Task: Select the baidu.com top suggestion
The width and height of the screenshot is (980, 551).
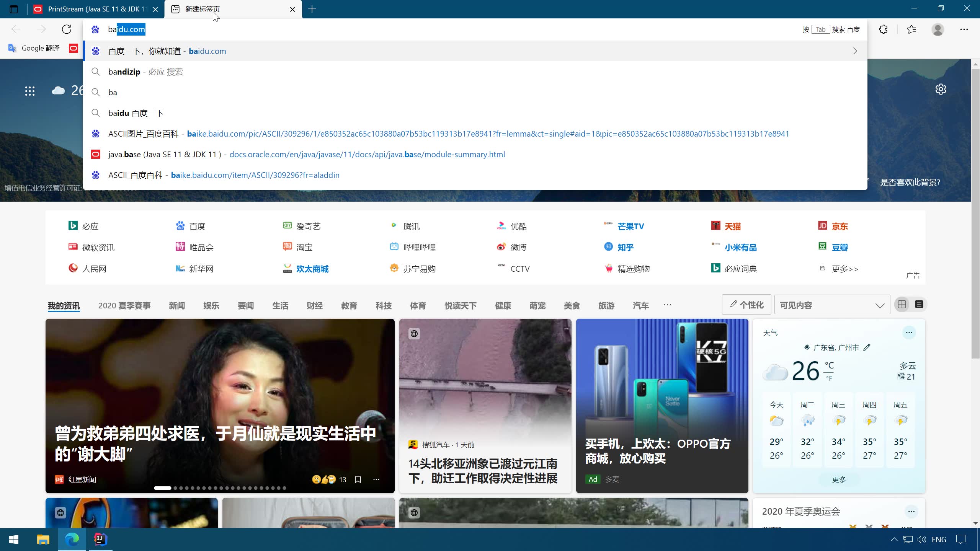Action: [x=475, y=51]
